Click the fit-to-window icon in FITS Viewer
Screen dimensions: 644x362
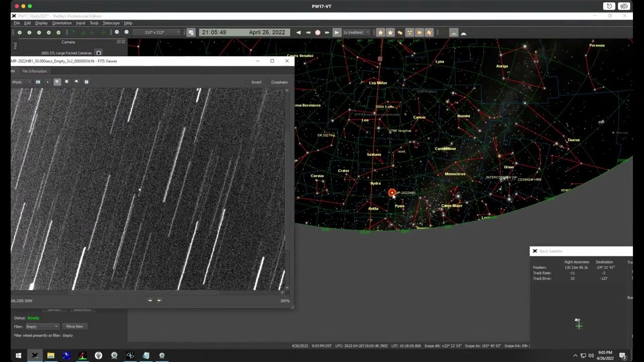pos(76,82)
